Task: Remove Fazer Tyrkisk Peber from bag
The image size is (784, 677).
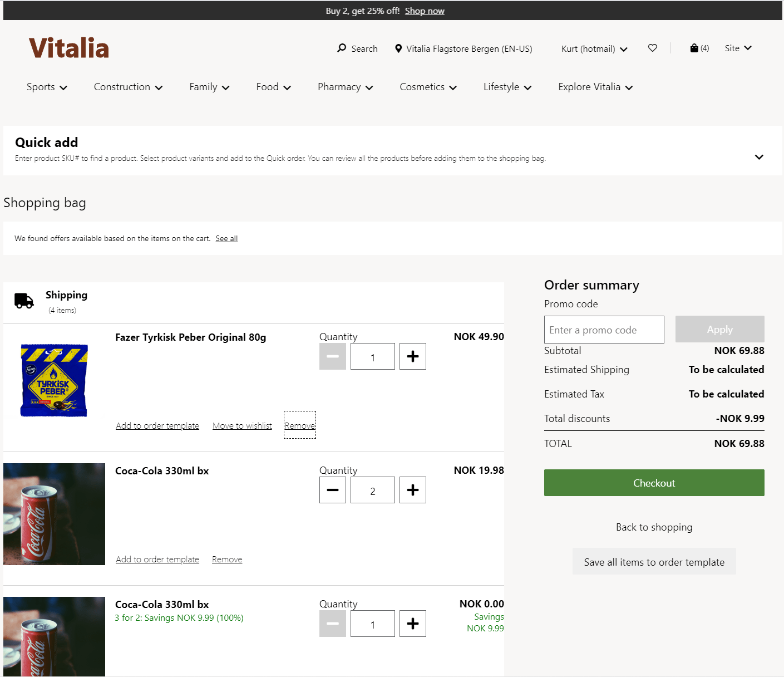Action: 300,425
